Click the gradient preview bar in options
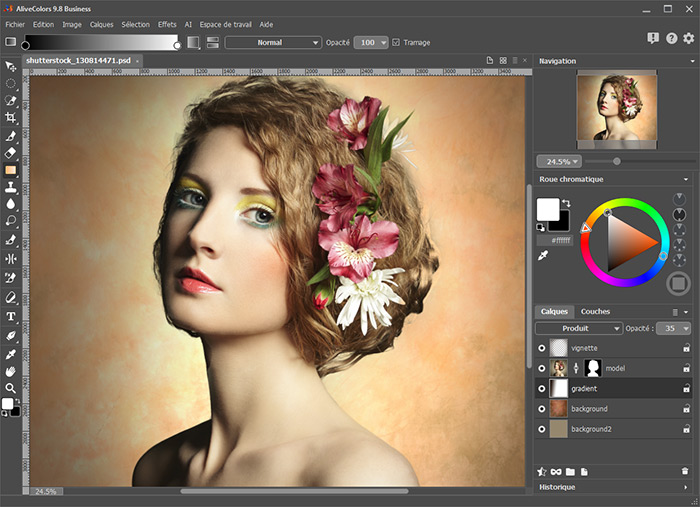The height and width of the screenshot is (507, 700). point(101,42)
